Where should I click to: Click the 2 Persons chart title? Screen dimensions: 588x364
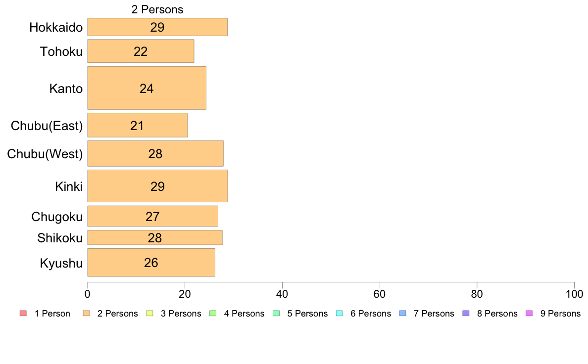click(157, 9)
